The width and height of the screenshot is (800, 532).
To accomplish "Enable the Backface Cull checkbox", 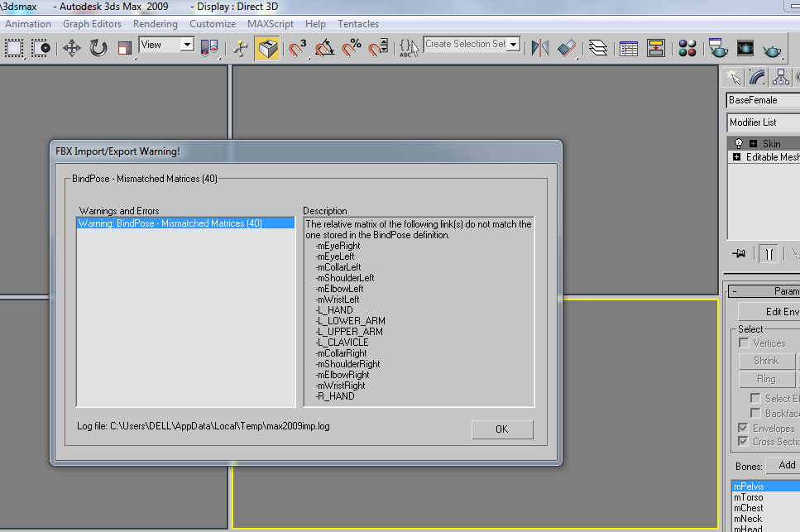I will pos(755,413).
